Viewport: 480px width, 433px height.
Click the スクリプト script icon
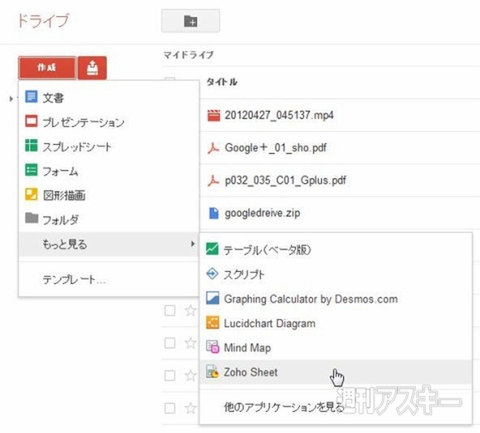click(212, 274)
